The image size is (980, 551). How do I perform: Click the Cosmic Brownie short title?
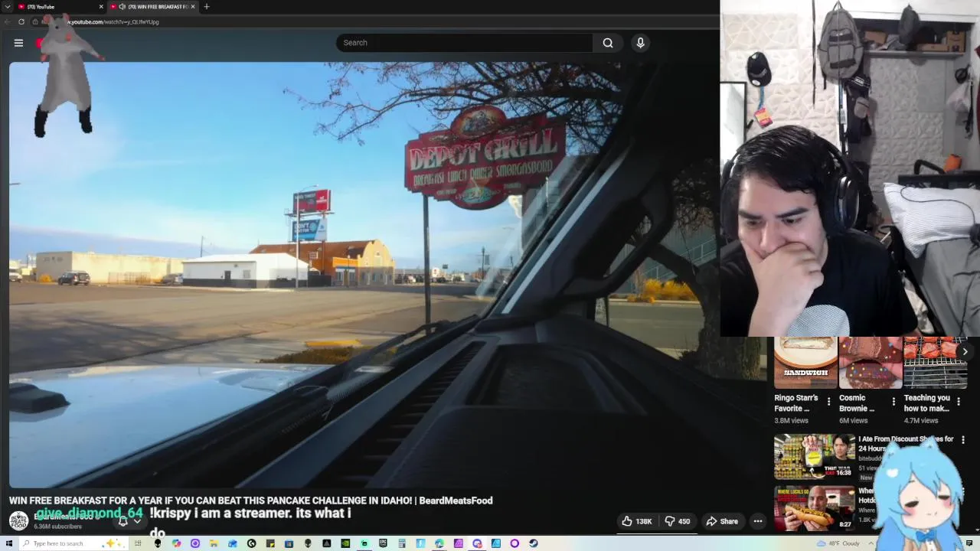click(x=857, y=403)
